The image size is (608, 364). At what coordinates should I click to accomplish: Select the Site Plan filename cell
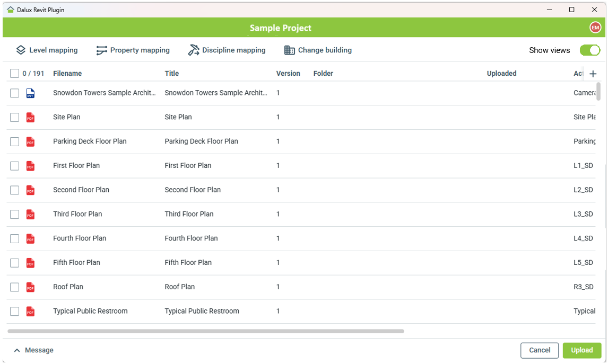(x=67, y=117)
